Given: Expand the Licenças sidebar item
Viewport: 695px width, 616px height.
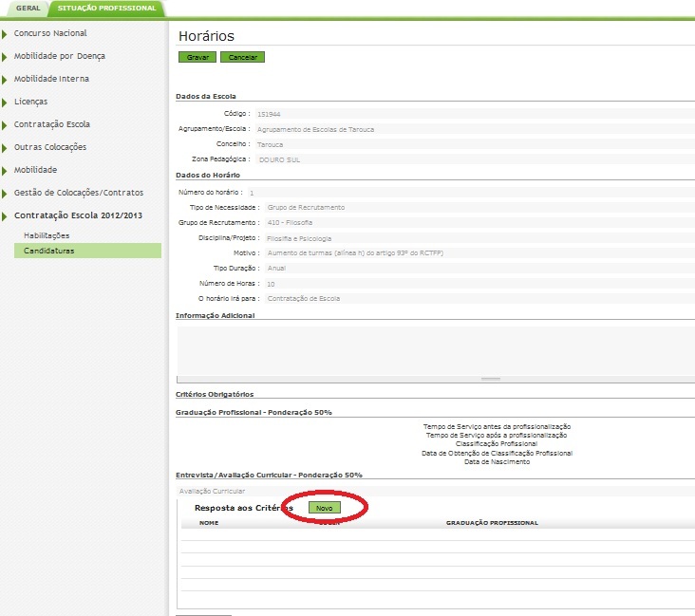Looking at the screenshot, I should [x=30, y=102].
